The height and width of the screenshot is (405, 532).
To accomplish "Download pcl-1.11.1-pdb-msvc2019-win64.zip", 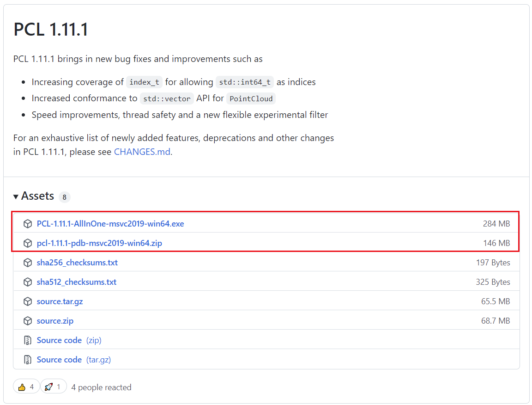I will [x=100, y=243].
